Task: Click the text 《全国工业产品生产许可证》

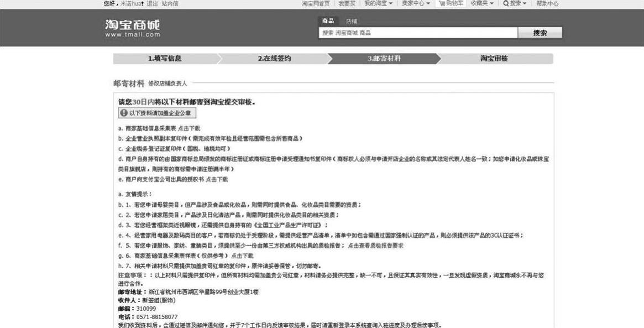Action: coord(289,225)
